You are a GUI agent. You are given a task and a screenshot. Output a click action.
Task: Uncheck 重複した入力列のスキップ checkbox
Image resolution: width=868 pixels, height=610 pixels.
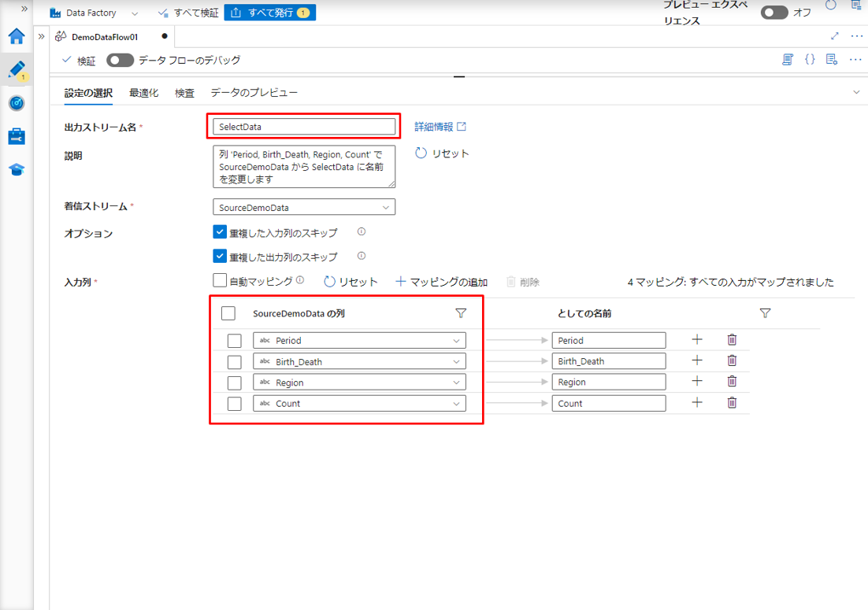(x=220, y=232)
